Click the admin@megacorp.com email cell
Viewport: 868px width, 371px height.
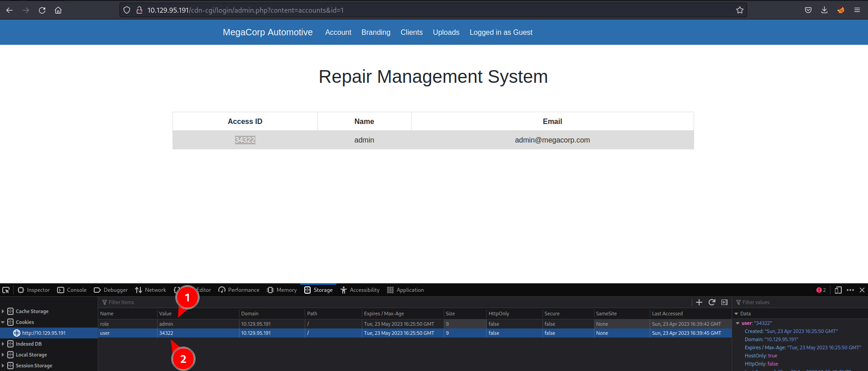[552, 140]
